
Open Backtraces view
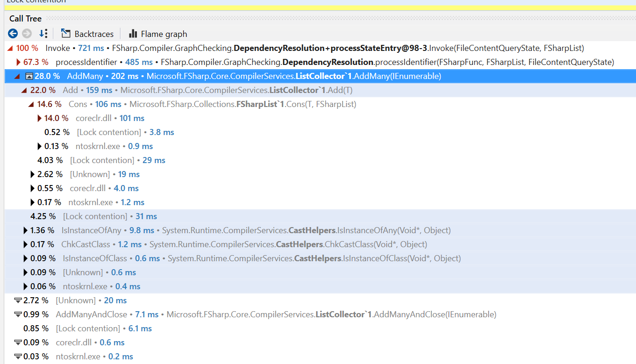point(93,33)
